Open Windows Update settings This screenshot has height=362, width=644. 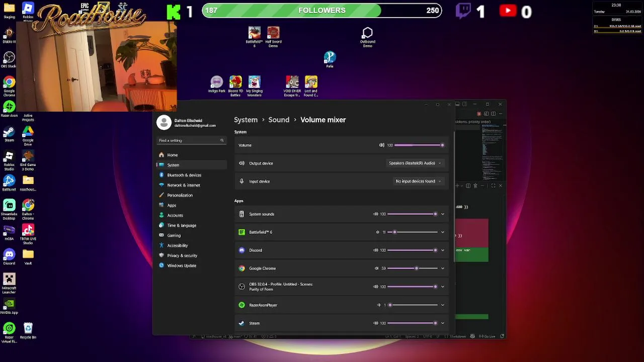pos(191,265)
